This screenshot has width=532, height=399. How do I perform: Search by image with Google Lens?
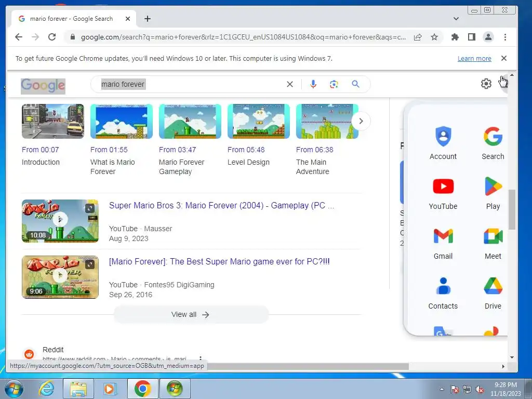(x=334, y=84)
